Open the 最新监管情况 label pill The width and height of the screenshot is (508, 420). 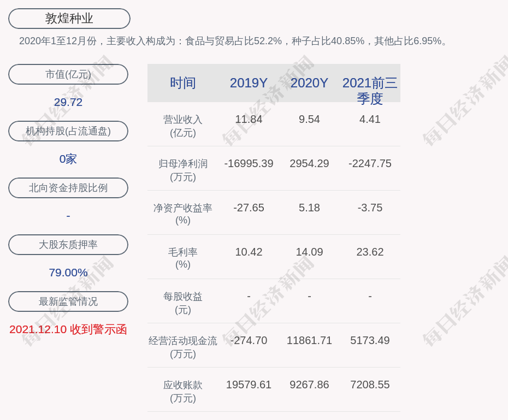coord(68,301)
